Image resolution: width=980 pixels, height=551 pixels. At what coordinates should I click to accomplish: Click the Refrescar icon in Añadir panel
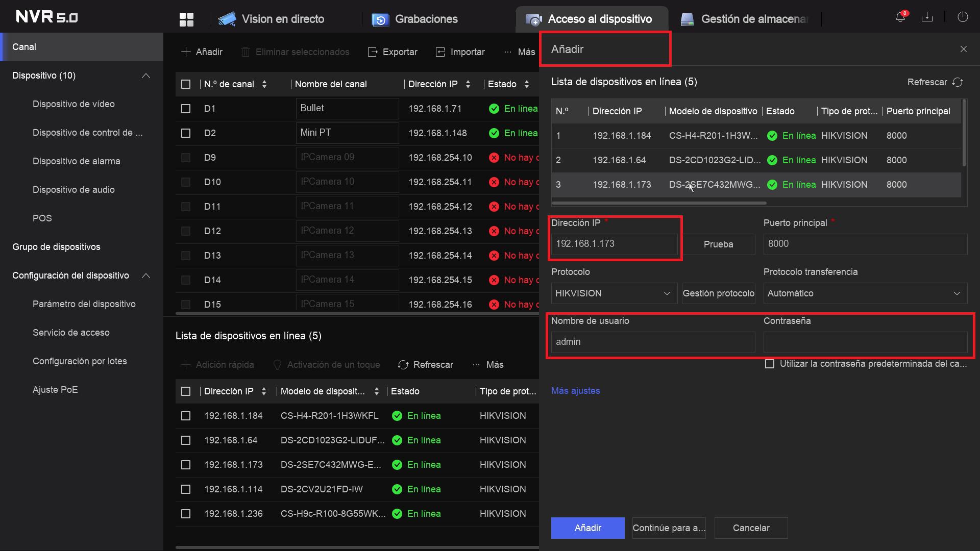click(x=958, y=82)
